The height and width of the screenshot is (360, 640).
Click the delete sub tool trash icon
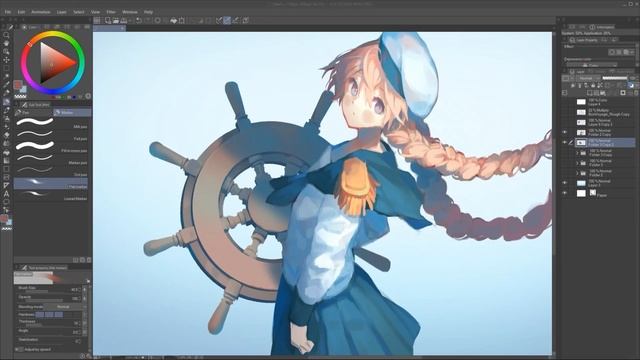(x=89, y=260)
